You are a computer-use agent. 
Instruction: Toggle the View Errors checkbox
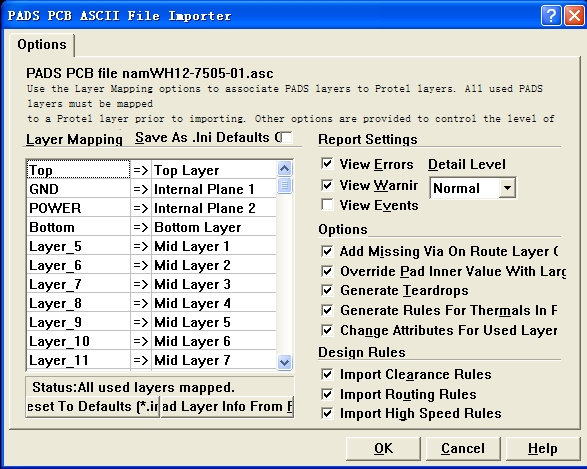tap(327, 164)
